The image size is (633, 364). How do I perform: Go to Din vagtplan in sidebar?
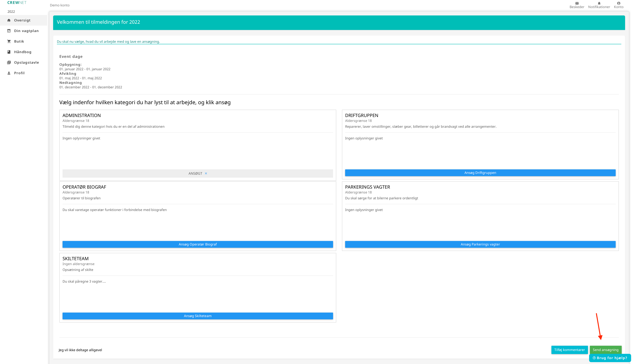coord(24,31)
